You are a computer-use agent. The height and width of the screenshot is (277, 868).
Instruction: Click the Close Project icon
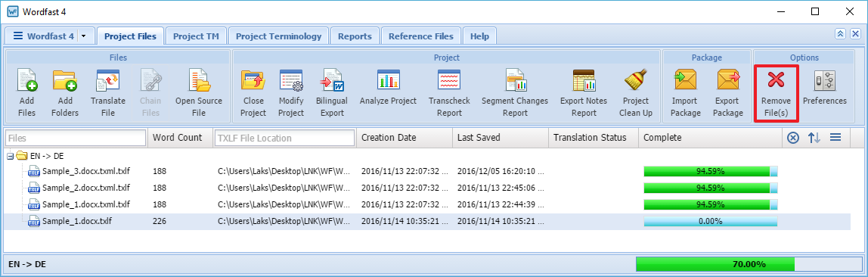click(x=253, y=80)
